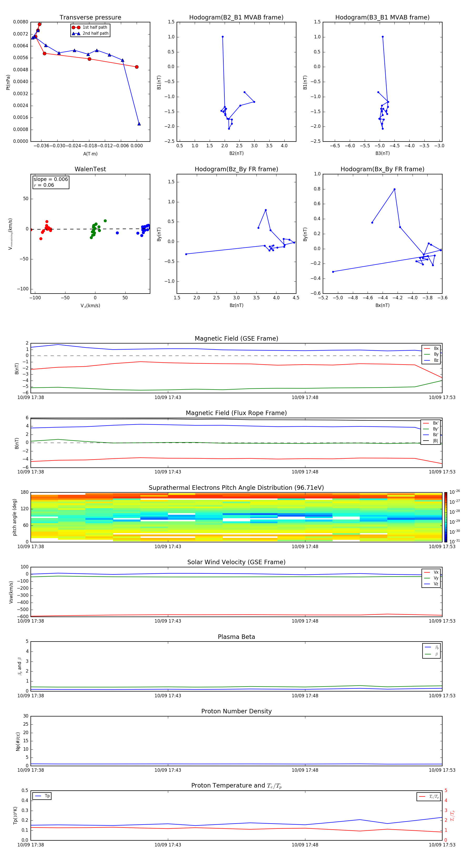Screen dimensions: 473x868
Task: Select the 'By' legend entry in GSE magnetic field
Action: coord(431,354)
